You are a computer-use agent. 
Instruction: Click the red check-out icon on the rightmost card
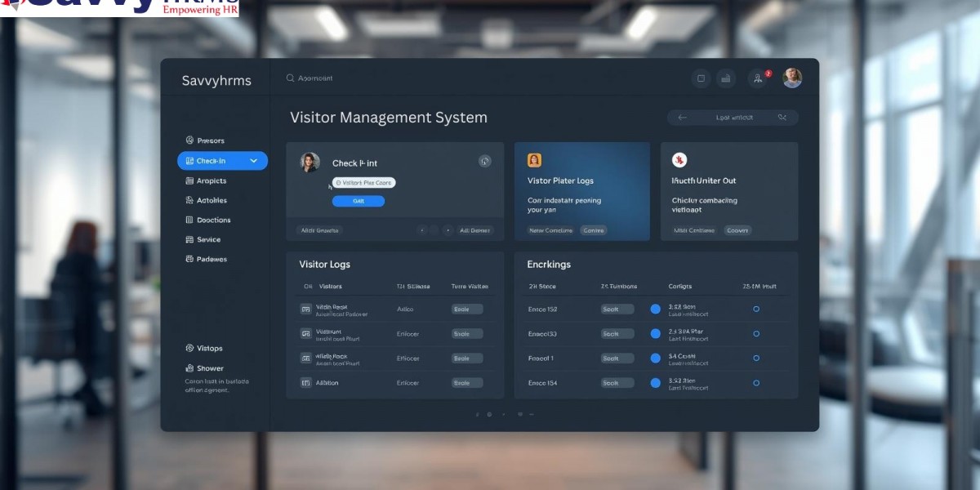(679, 159)
